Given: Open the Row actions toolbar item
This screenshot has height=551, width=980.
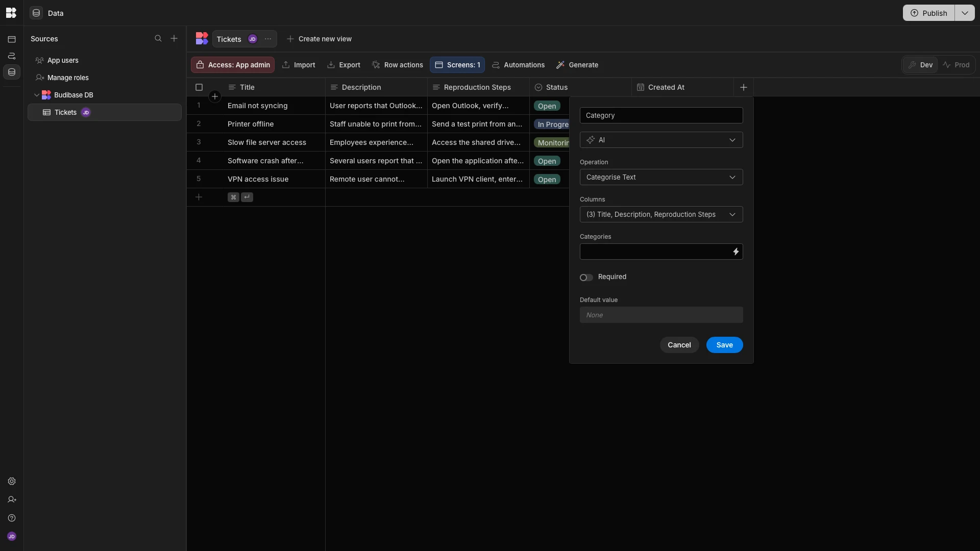Looking at the screenshot, I should pos(398,65).
